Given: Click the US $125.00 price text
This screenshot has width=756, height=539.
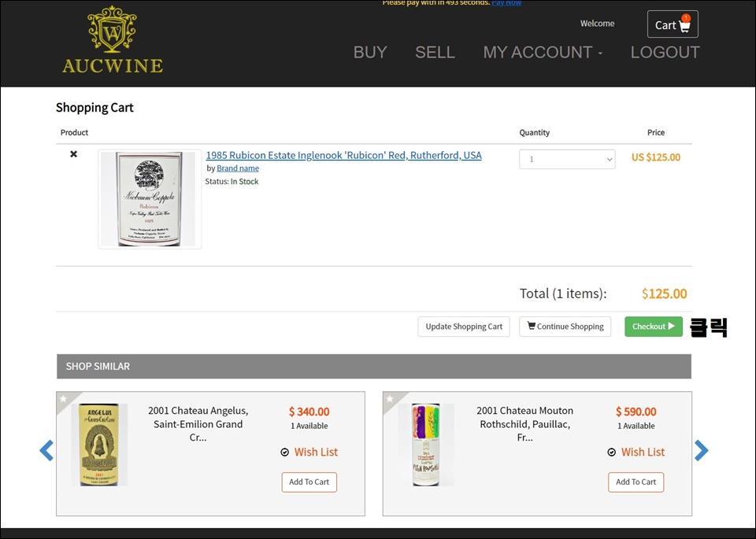Looking at the screenshot, I should pos(656,157).
